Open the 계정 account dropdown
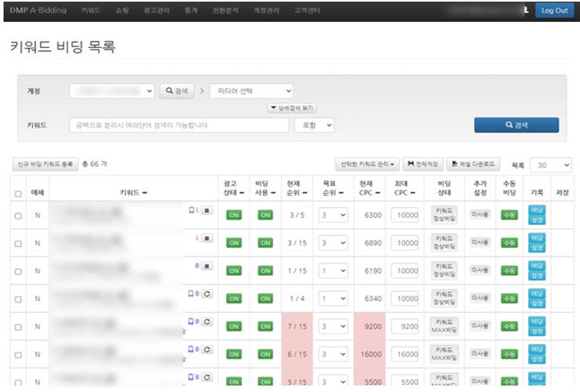580x392 pixels. [x=111, y=91]
